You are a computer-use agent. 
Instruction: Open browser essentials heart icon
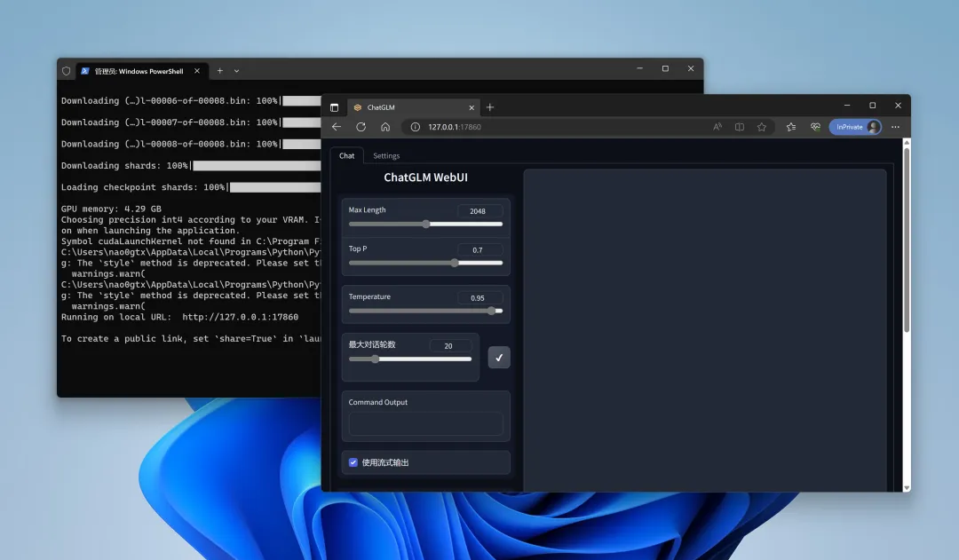pos(815,127)
